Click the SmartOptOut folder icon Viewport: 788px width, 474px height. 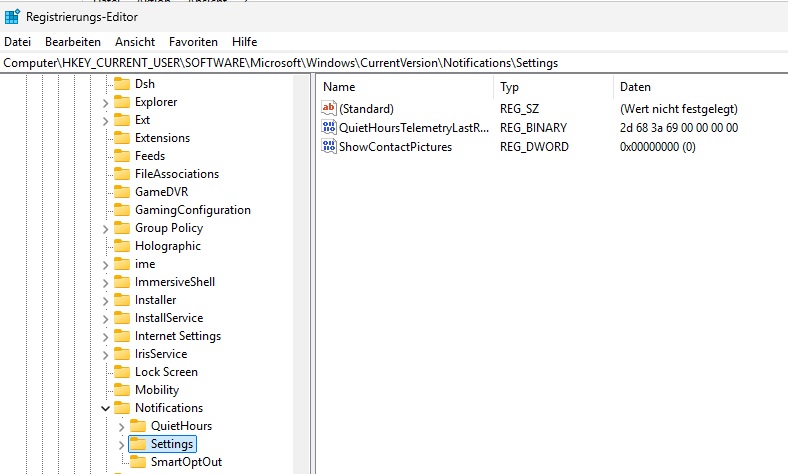[x=138, y=462]
